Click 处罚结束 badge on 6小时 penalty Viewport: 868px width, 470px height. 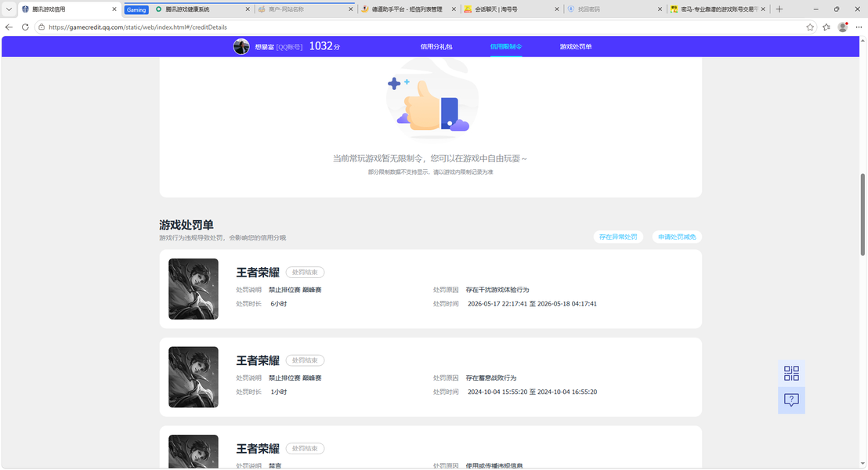coord(305,273)
